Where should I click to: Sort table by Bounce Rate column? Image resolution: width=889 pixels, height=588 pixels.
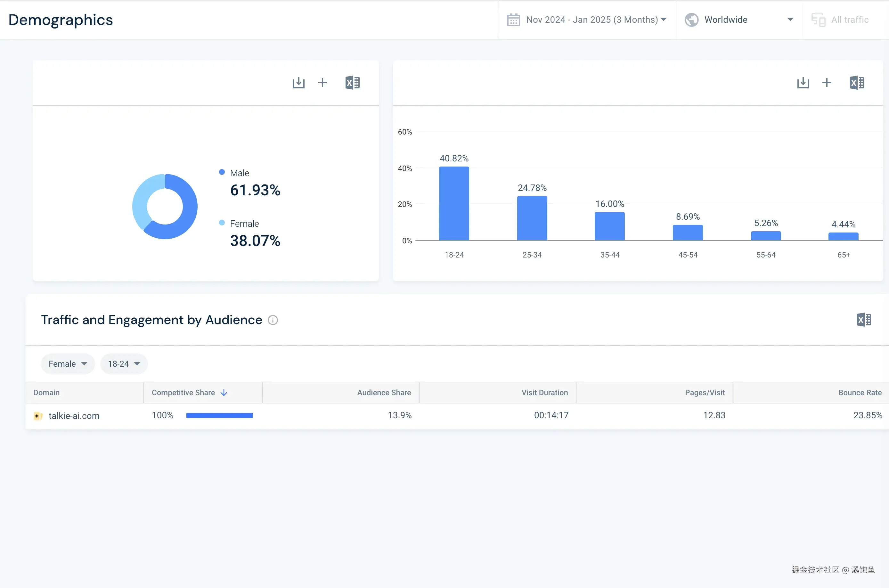tap(860, 393)
